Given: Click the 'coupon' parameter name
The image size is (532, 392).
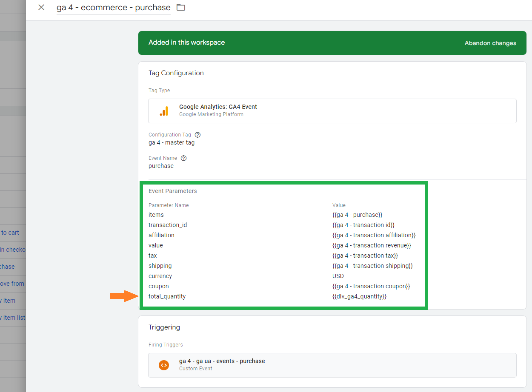Looking at the screenshot, I should coord(159,286).
